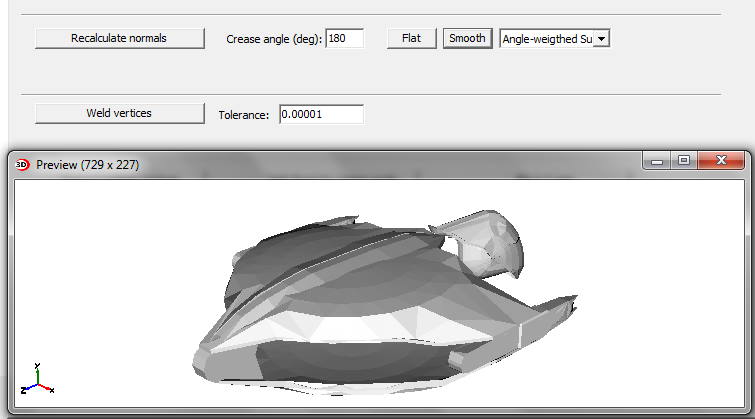Open the Angle-weighted normals dropdown

pos(601,39)
